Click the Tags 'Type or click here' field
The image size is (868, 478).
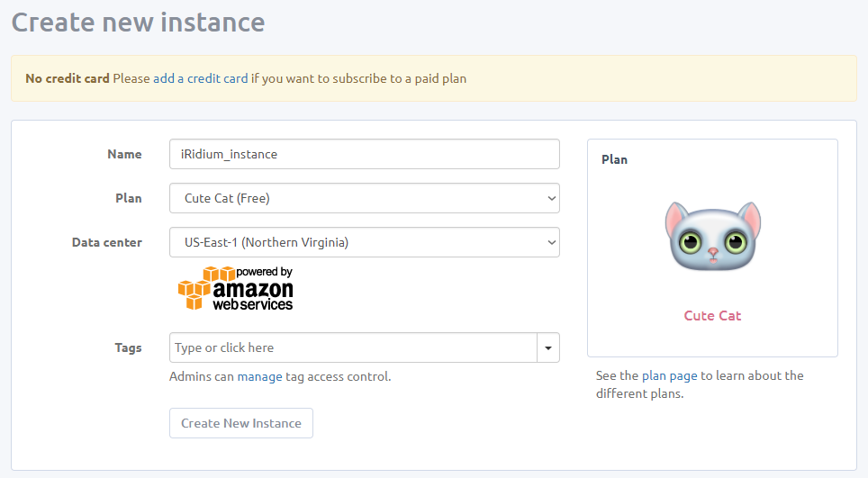tap(353, 347)
